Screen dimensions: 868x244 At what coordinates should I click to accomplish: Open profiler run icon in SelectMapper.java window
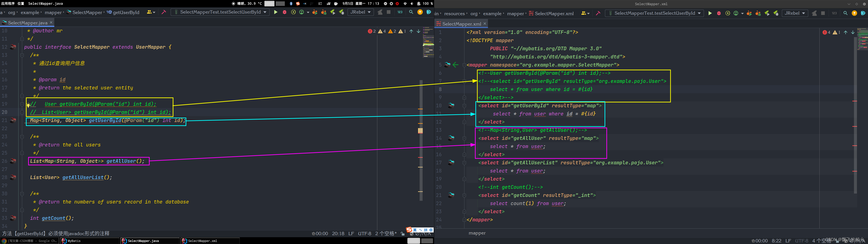[x=302, y=12]
